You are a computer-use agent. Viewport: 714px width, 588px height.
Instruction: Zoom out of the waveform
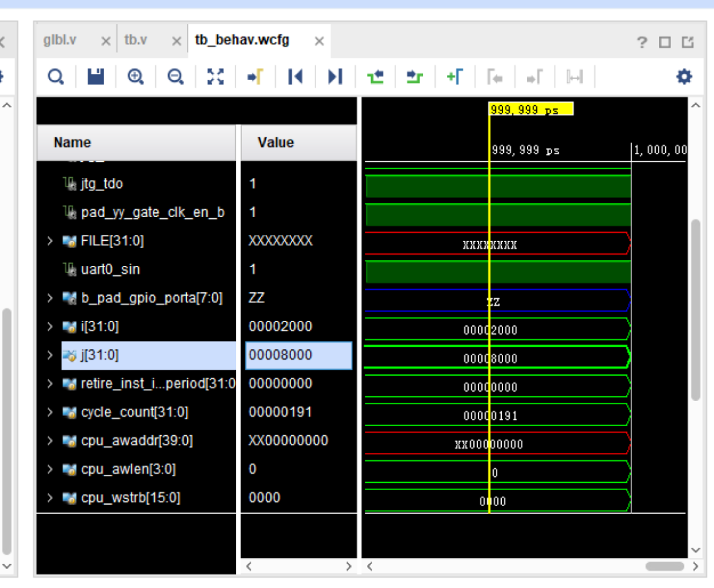[x=175, y=77]
